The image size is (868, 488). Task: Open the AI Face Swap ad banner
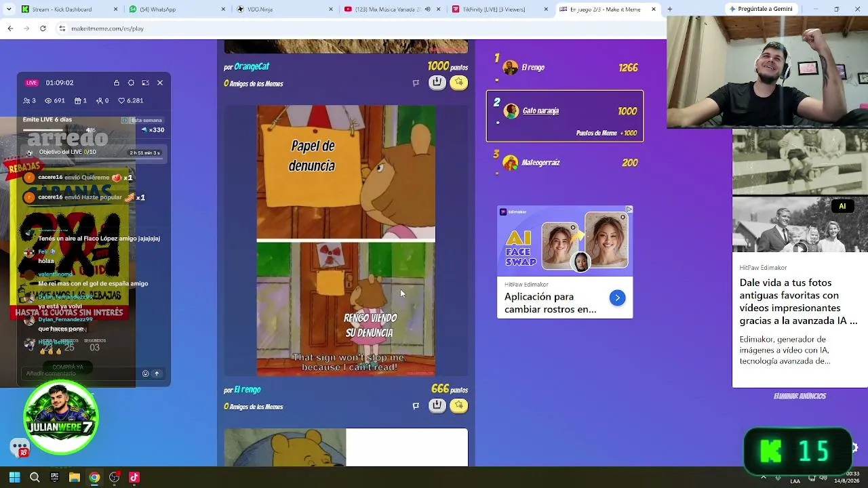565,241
